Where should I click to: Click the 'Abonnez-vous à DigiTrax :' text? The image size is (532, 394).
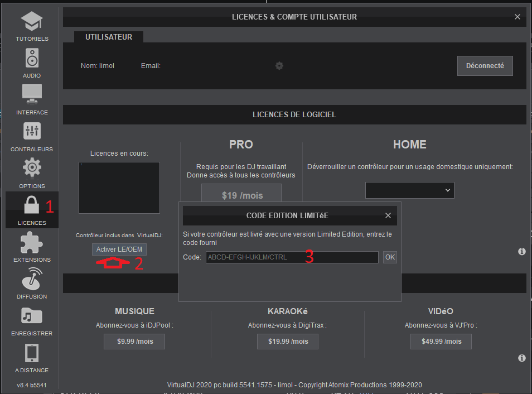click(x=287, y=325)
